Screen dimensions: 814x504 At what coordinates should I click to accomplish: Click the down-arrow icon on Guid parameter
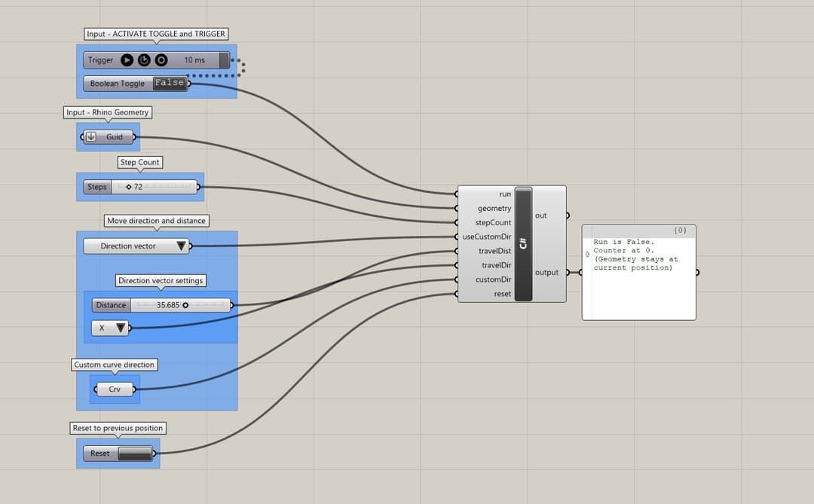[91, 137]
